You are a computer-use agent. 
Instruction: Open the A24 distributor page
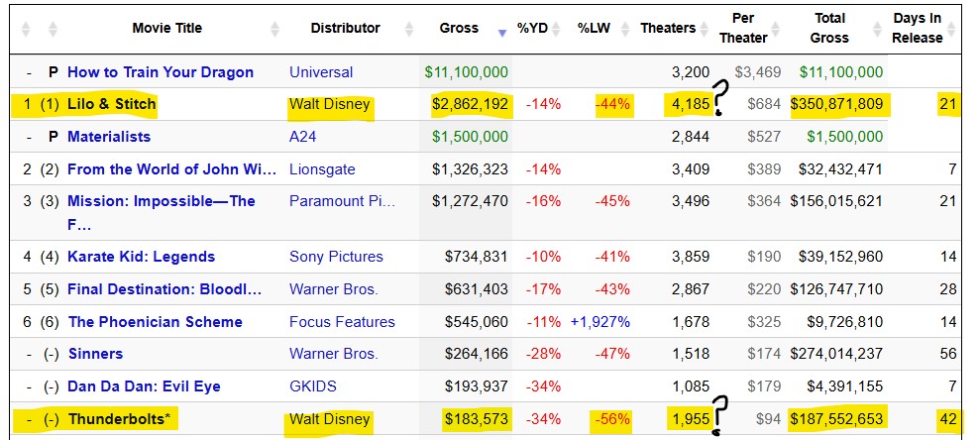click(302, 136)
